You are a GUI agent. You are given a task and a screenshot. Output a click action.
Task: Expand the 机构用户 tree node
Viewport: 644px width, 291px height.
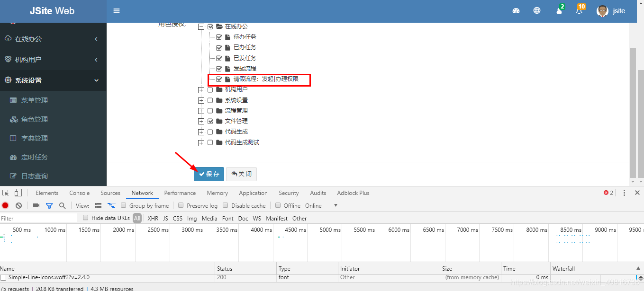(x=201, y=90)
